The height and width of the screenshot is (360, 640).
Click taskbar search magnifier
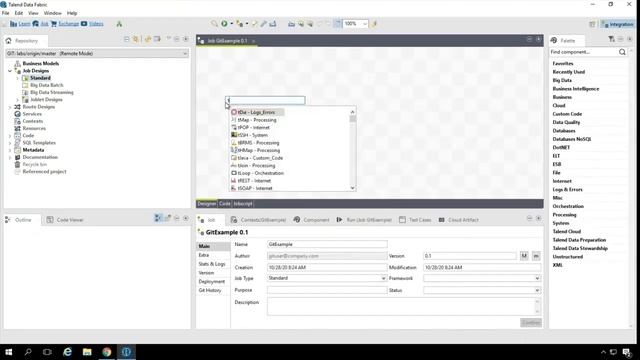pyautogui.click(x=28, y=352)
